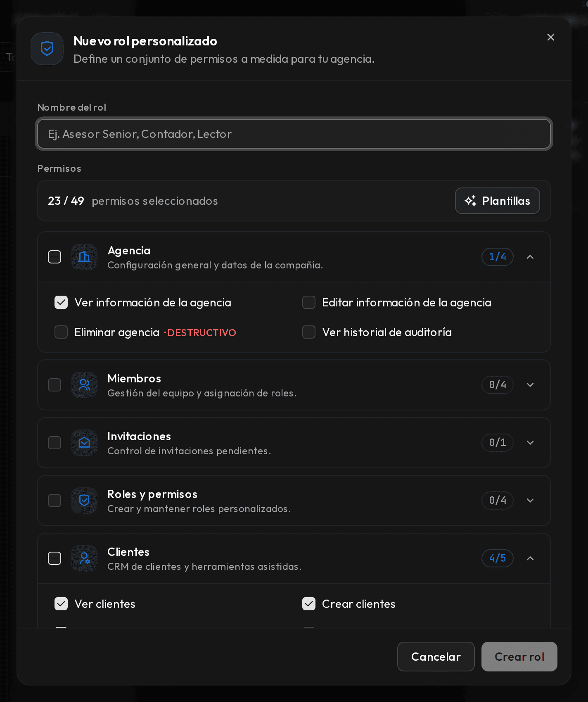588x702 pixels.
Task: Collapse the Agencia permissions section
Action: click(530, 257)
